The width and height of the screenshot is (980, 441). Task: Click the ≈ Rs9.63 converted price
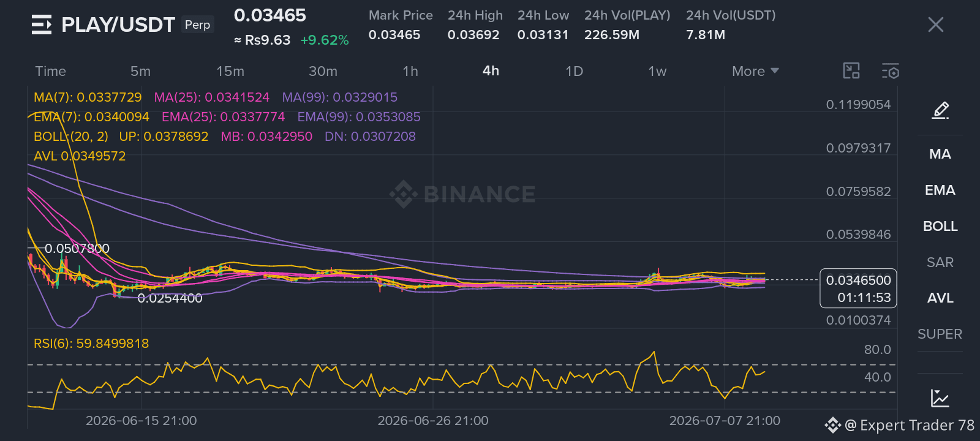[x=262, y=40]
